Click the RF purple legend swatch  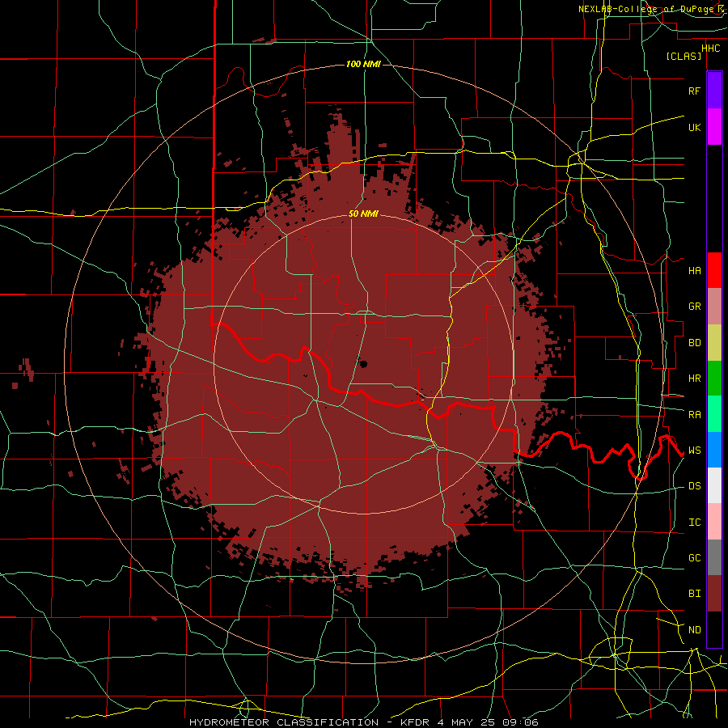point(714,91)
